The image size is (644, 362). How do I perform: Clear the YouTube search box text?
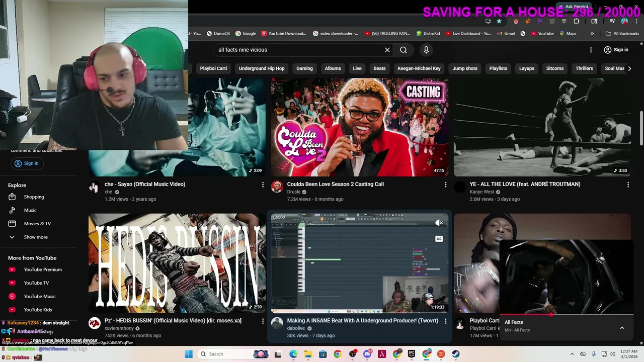387,50
